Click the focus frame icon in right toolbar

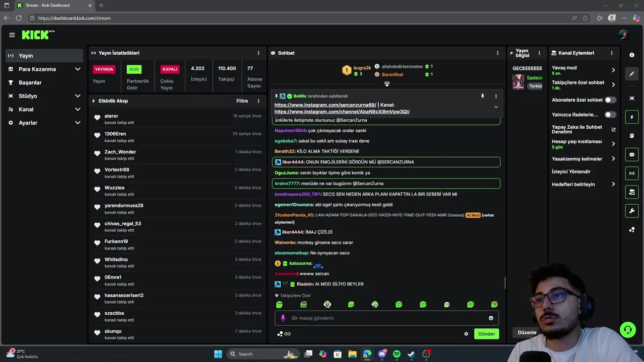pos(632,98)
